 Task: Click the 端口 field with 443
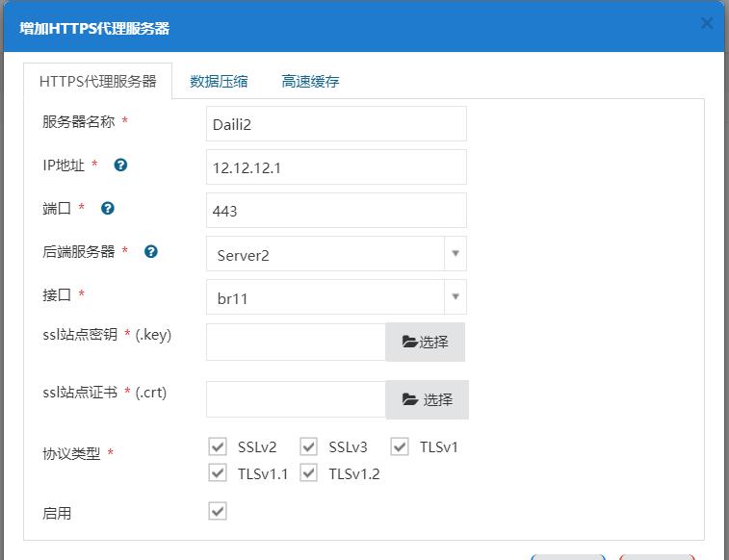pos(336,210)
